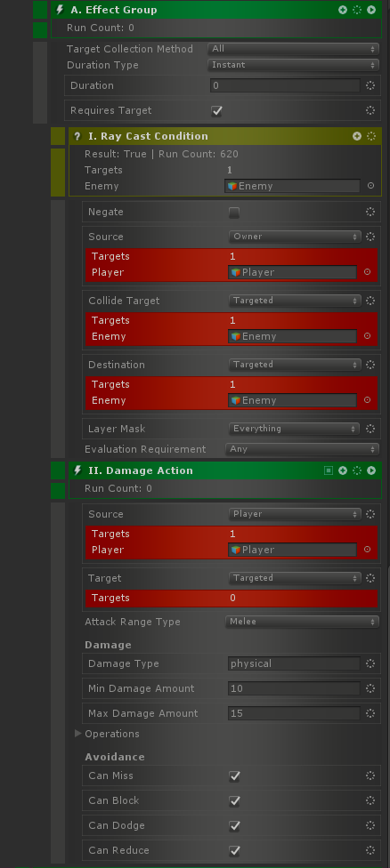Click the square stop icon on Damage Action
This screenshot has width=390, height=868.
[329, 470]
